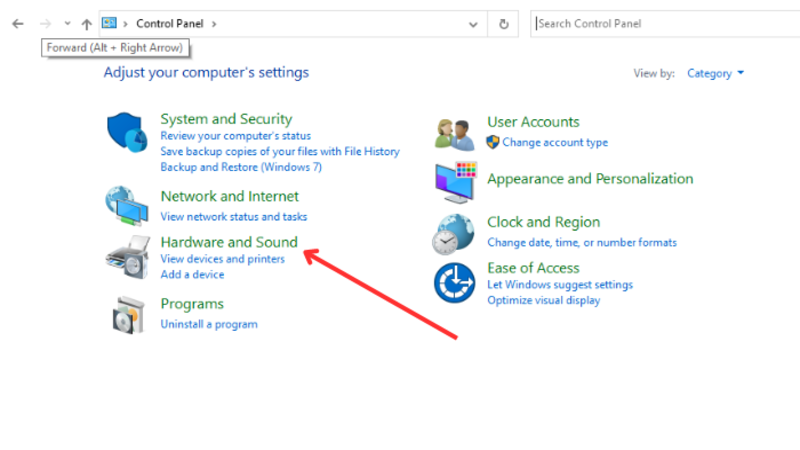Screen dimensions: 800x450
Task: Click the Back arrow navigation button
Action: click(18, 24)
